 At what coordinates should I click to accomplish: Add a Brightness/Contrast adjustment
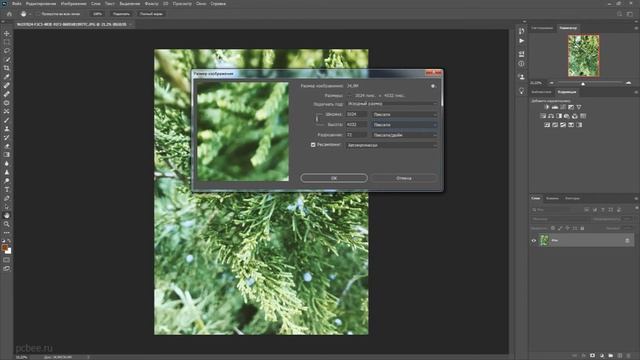click(547, 107)
